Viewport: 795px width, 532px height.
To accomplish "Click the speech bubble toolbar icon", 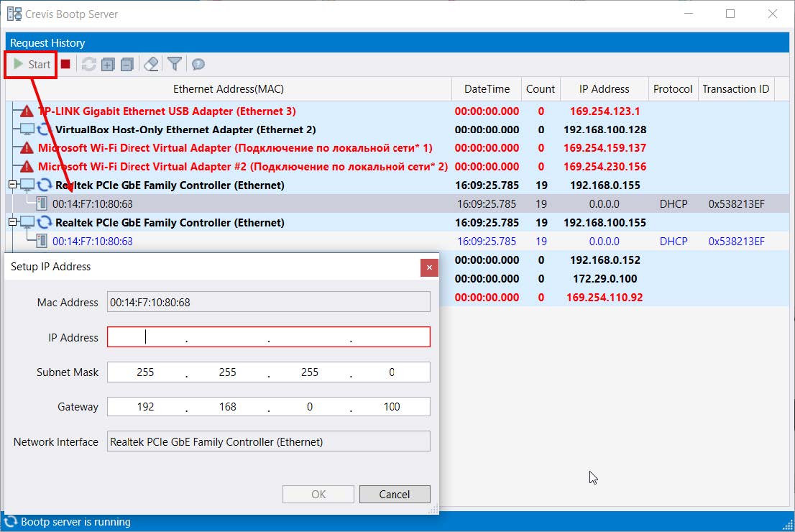I will (x=198, y=65).
